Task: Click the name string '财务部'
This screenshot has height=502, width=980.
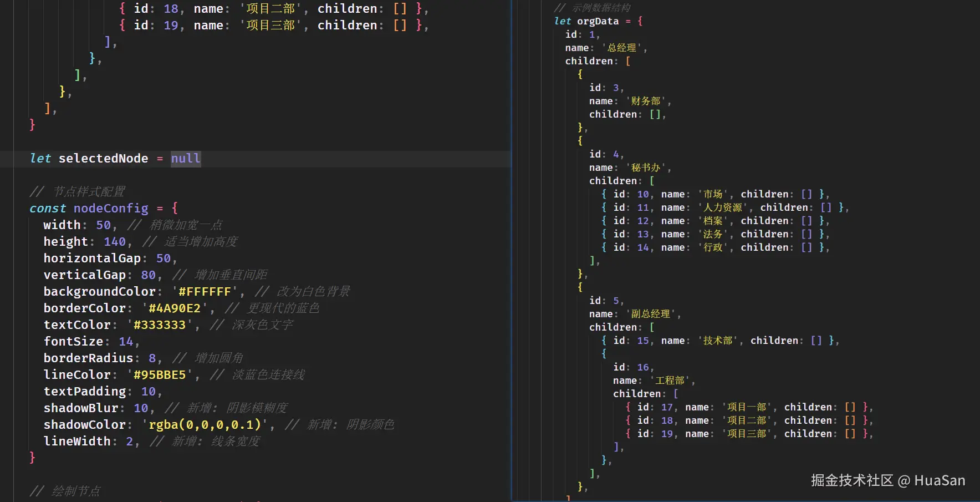Action: (x=646, y=101)
